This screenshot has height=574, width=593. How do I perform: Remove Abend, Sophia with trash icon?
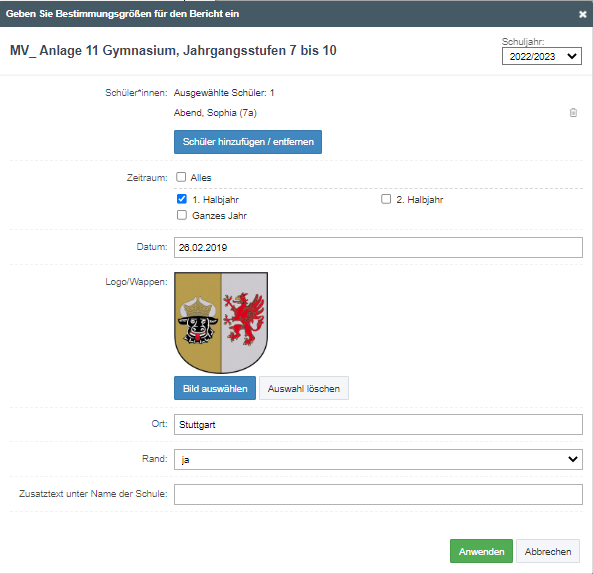click(573, 113)
